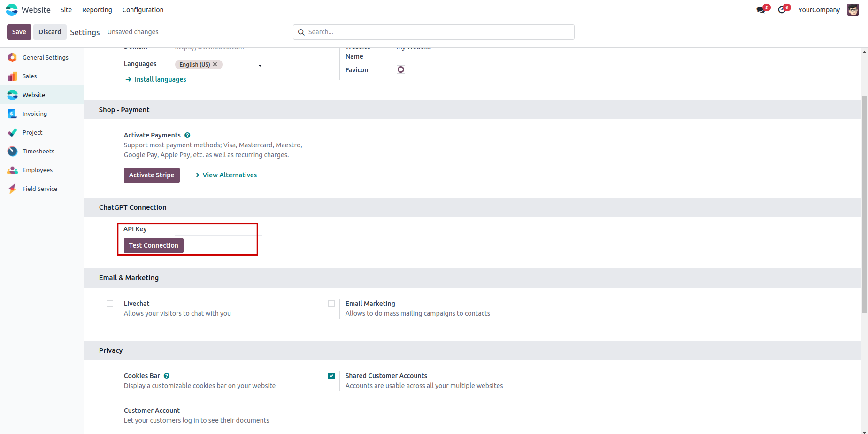Open the Site menu
Image resolution: width=868 pixels, height=434 pixels.
pyautogui.click(x=66, y=10)
